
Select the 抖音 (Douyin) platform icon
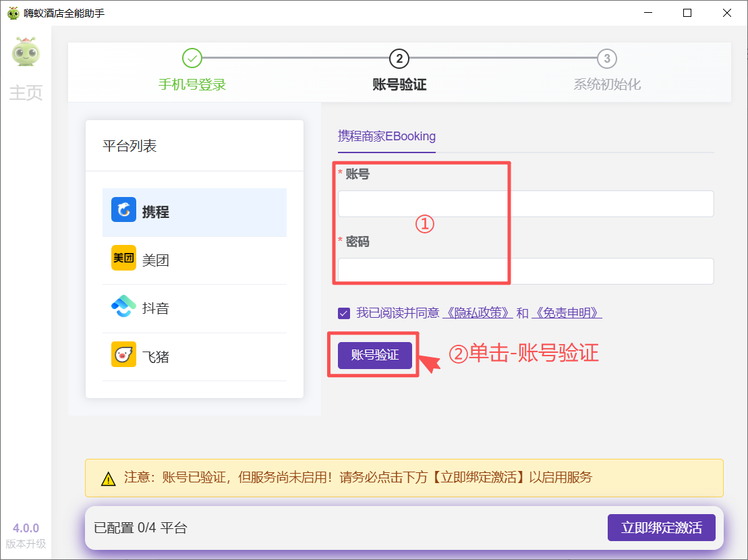(123, 306)
